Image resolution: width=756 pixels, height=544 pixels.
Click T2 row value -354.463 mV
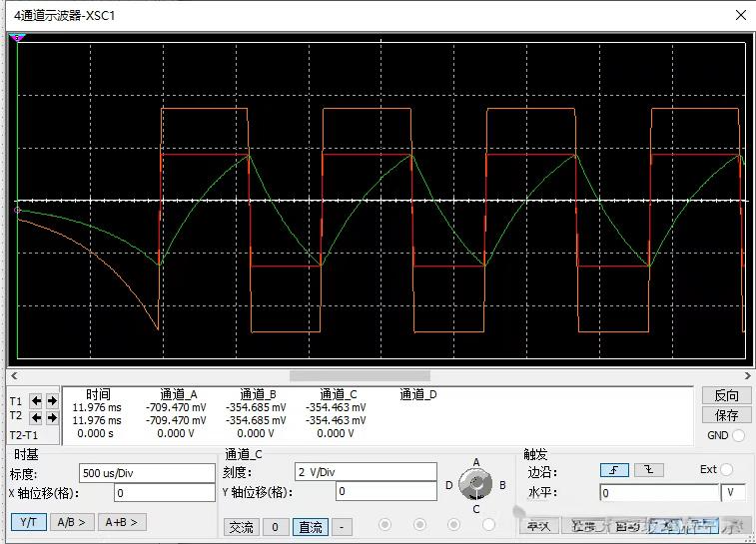[x=336, y=420]
